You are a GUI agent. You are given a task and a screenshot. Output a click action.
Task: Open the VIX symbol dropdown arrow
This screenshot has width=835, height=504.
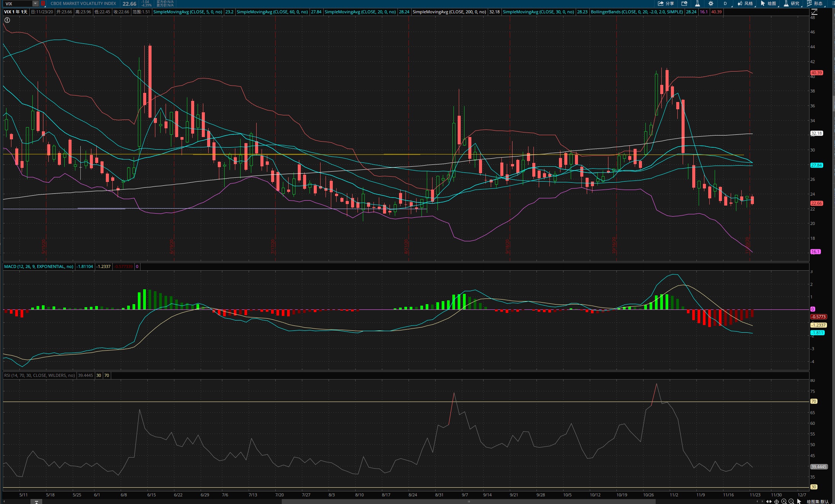tap(35, 3)
